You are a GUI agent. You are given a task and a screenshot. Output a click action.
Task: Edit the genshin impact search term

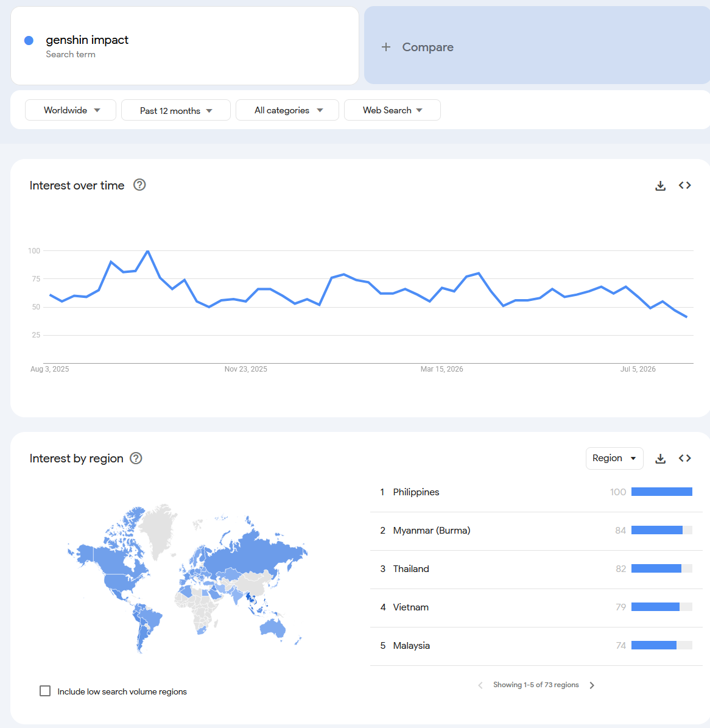[x=185, y=46]
